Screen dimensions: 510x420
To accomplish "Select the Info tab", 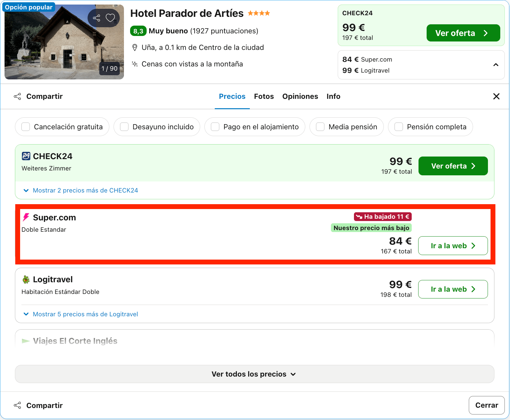I will coord(333,96).
